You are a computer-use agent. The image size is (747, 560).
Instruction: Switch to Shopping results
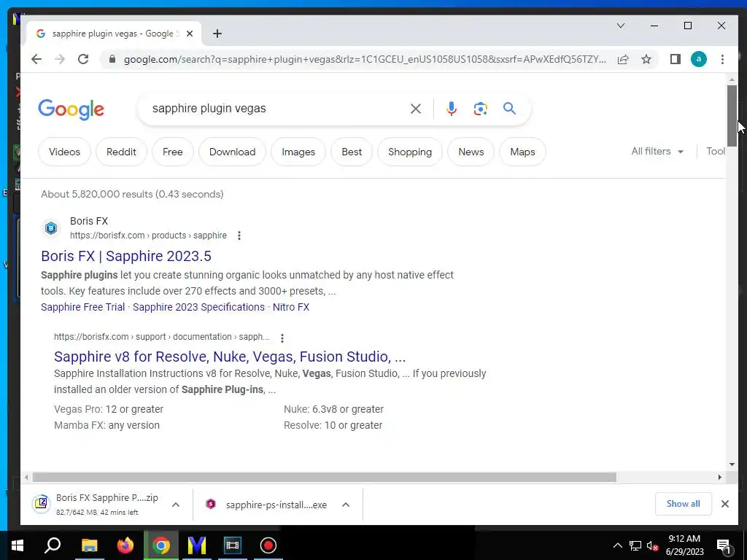point(410,152)
